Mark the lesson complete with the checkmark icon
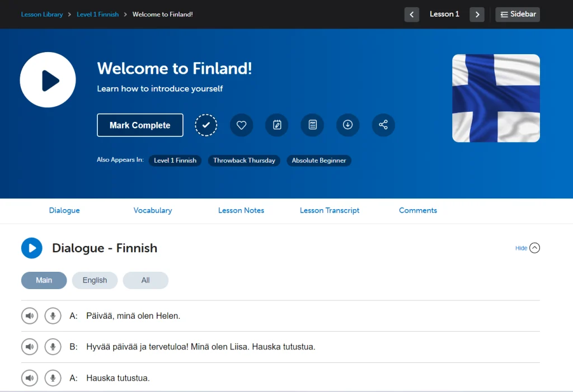This screenshot has height=392, width=573. (206, 125)
